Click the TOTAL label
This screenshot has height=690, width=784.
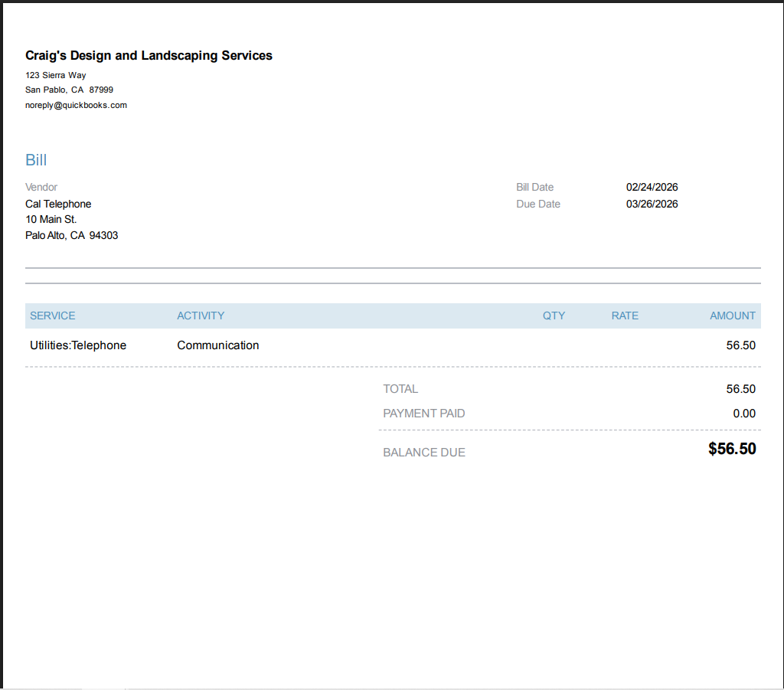400,389
